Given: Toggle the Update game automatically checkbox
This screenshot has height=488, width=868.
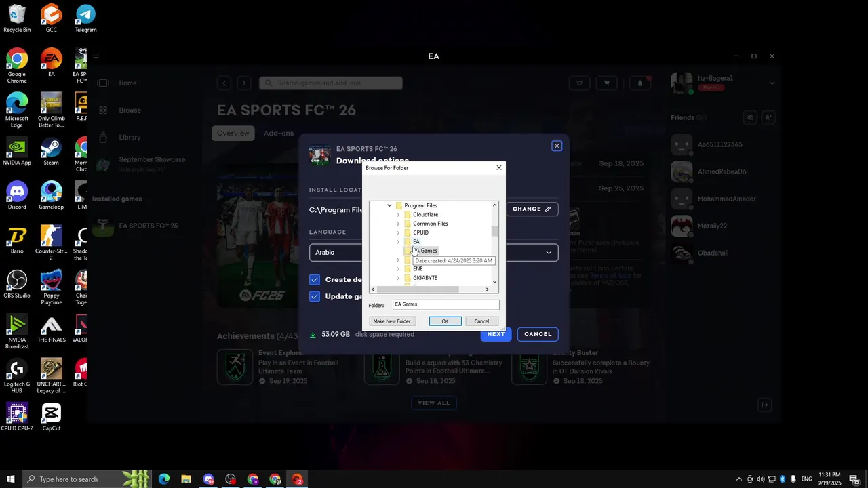Looking at the screenshot, I should tap(315, 296).
